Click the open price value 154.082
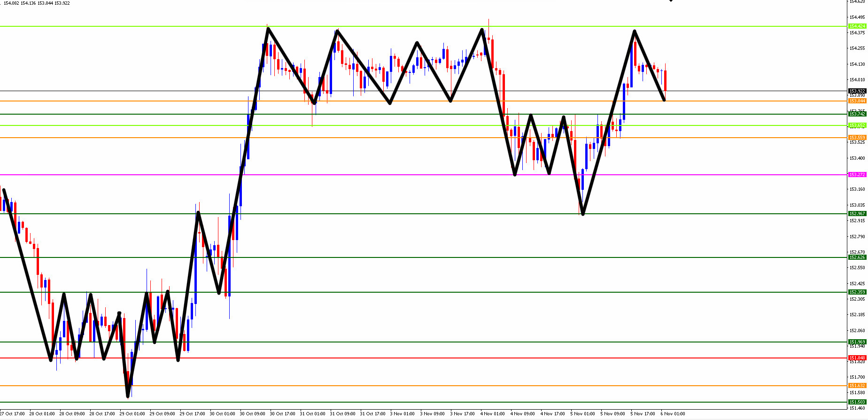Image resolution: width=868 pixels, height=420 pixels. click(x=11, y=3)
